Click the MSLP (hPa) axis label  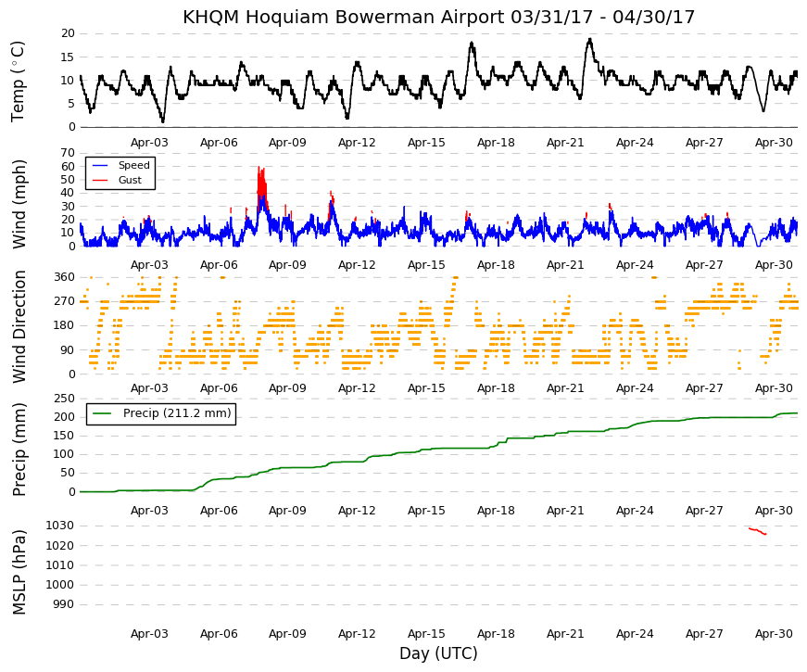pos(18,572)
